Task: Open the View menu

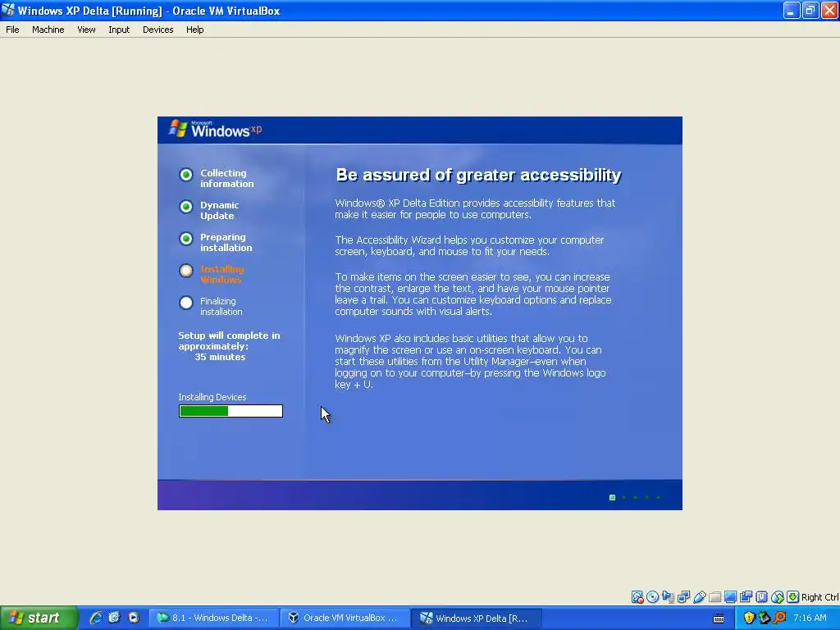Action: (x=86, y=30)
